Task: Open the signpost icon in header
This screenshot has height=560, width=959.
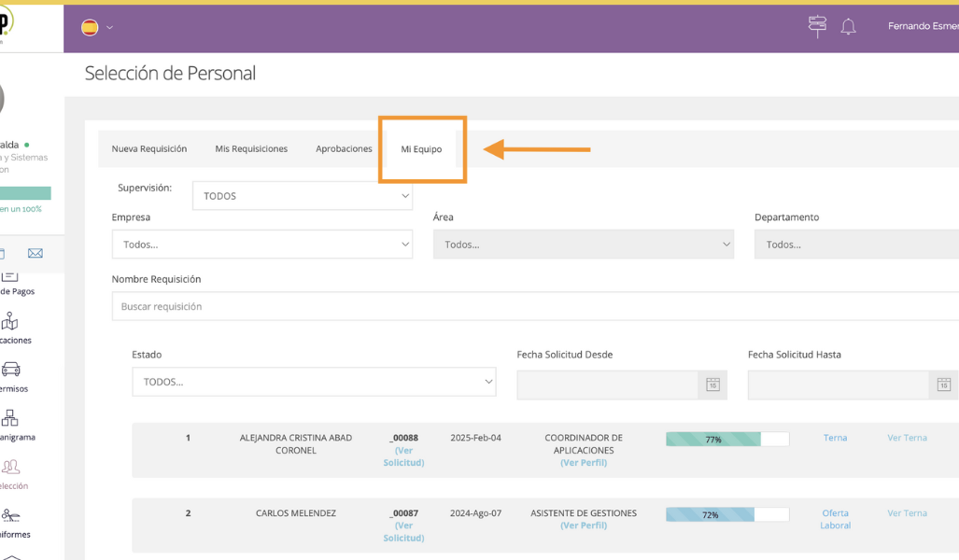Action: point(817,26)
